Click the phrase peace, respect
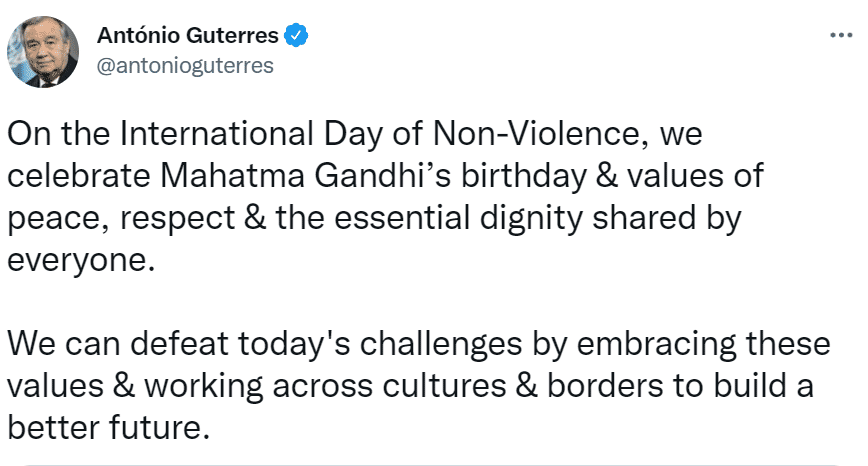868x466 pixels. point(121,218)
